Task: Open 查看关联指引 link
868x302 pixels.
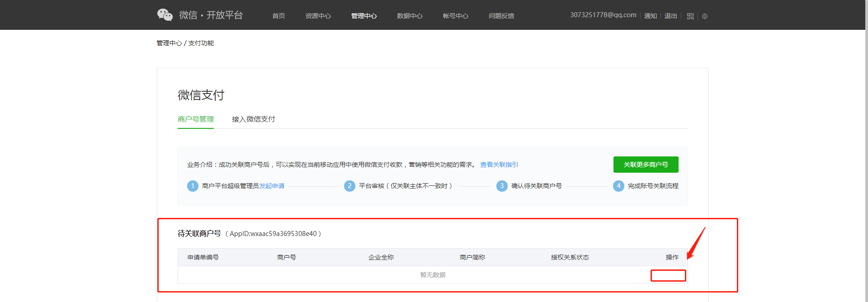Action: (x=499, y=165)
